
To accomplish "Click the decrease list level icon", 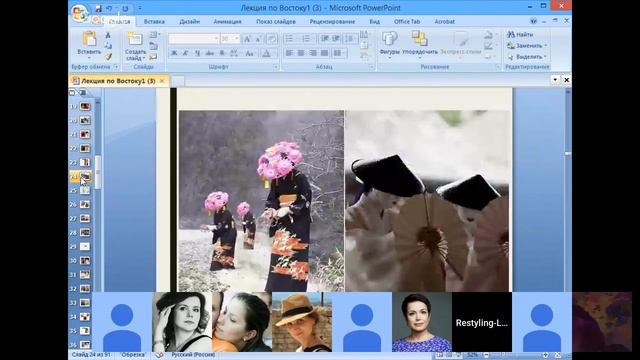I will pyautogui.click(x=324, y=39).
